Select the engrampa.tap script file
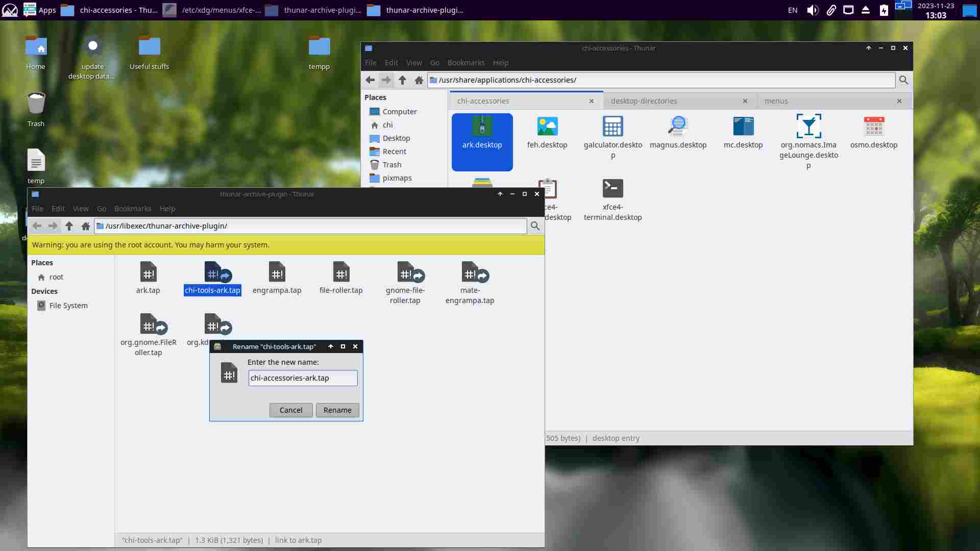The height and width of the screenshot is (551, 980). pos(277,272)
